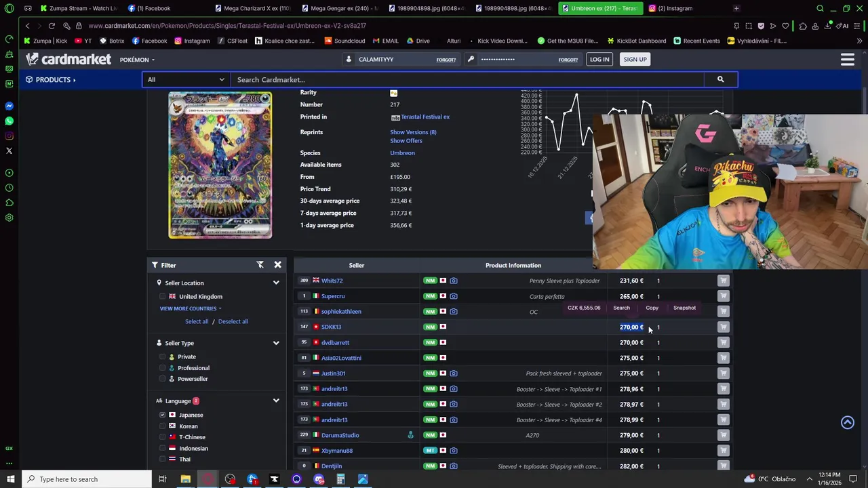The height and width of the screenshot is (488, 868).
Task: Switch to the Mega Charizard X ex tab
Action: [x=253, y=8]
